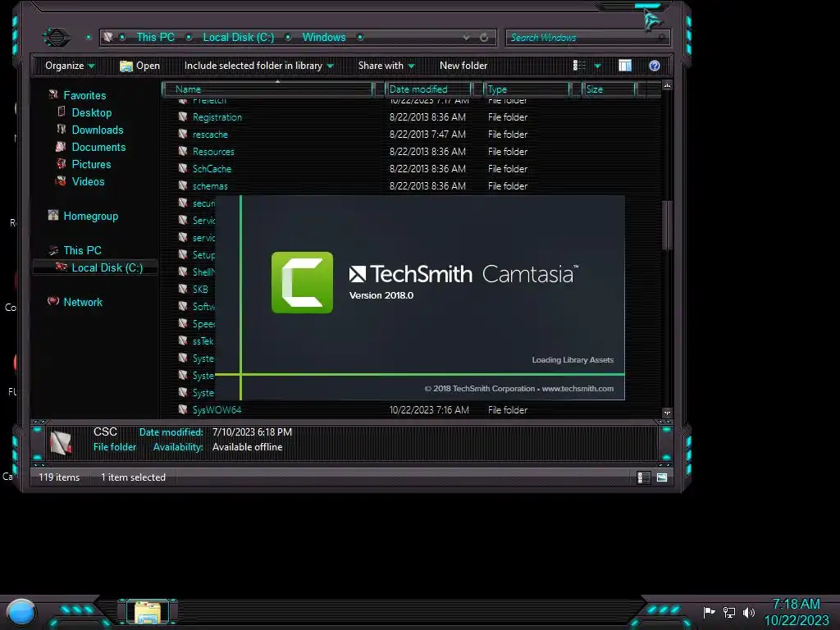840x630 pixels.
Task: Click the scroll up arrow of file list
Action: point(667,85)
